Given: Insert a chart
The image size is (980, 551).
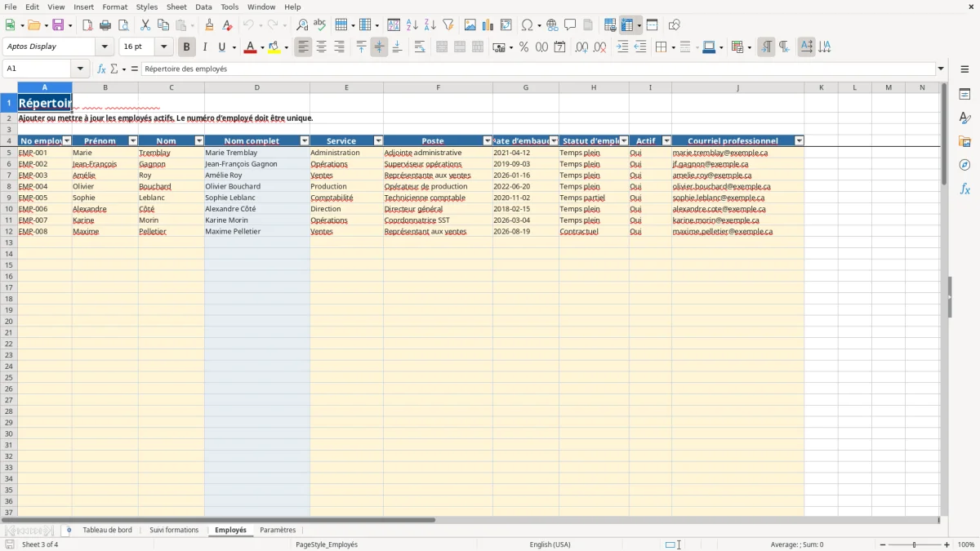Looking at the screenshot, I should [x=488, y=25].
